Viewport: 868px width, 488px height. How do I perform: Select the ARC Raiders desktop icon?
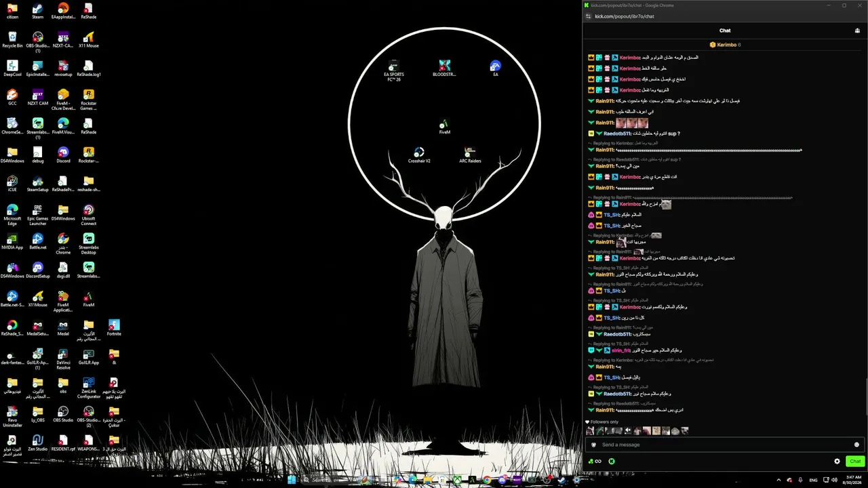(x=470, y=155)
